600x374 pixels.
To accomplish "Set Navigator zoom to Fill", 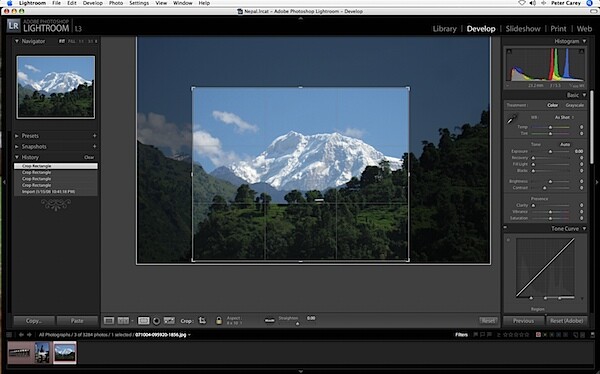I will (72, 41).
